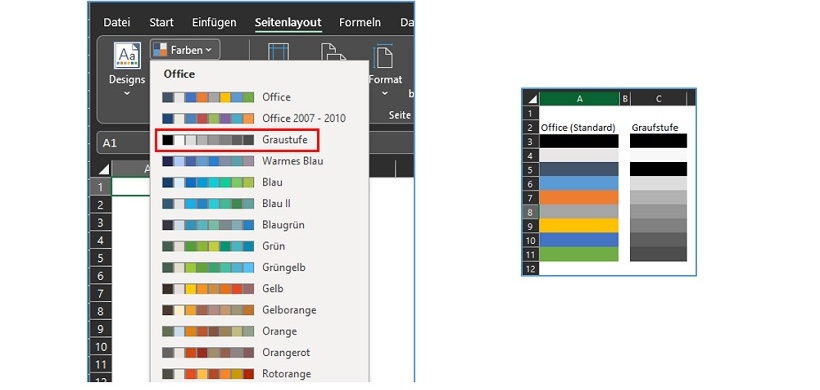This screenshot has height=390, width=820.
Task: Select the Seitenlayout tab
Action: (288, 22)
